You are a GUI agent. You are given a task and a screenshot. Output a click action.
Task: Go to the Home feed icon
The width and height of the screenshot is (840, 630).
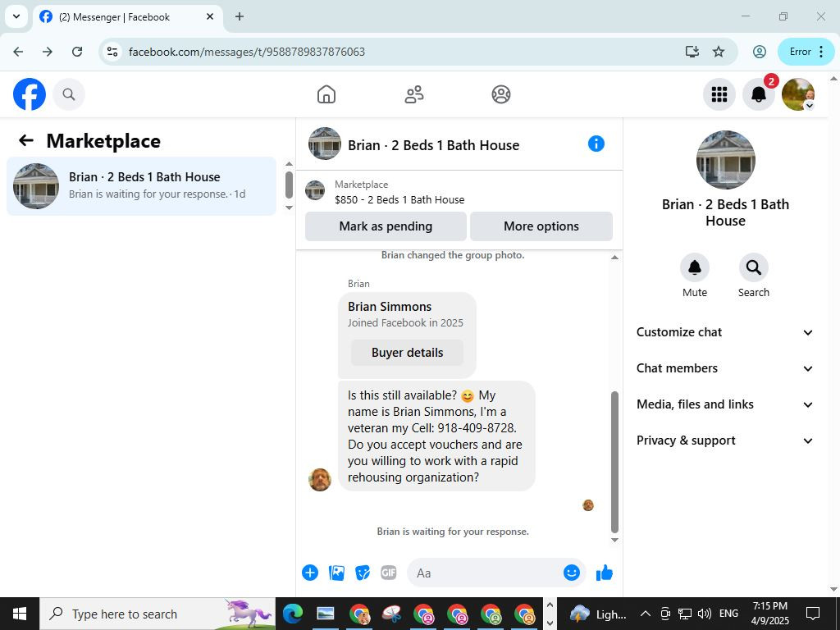point(326,94)
